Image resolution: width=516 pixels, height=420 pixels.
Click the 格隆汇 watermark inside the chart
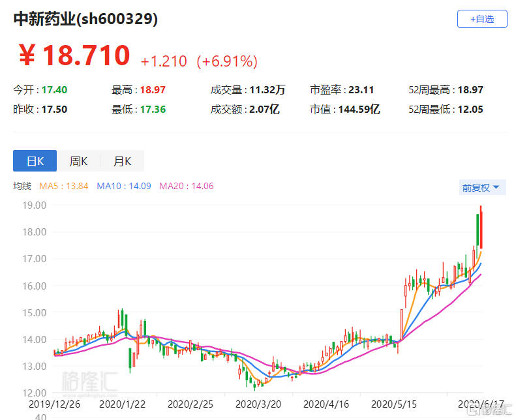pos(89,381)
